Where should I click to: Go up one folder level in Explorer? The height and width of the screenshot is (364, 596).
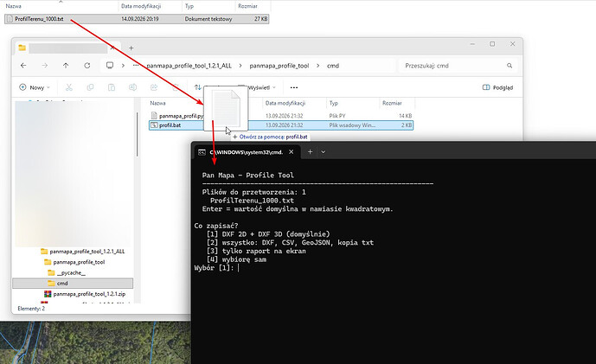[66, 66]
